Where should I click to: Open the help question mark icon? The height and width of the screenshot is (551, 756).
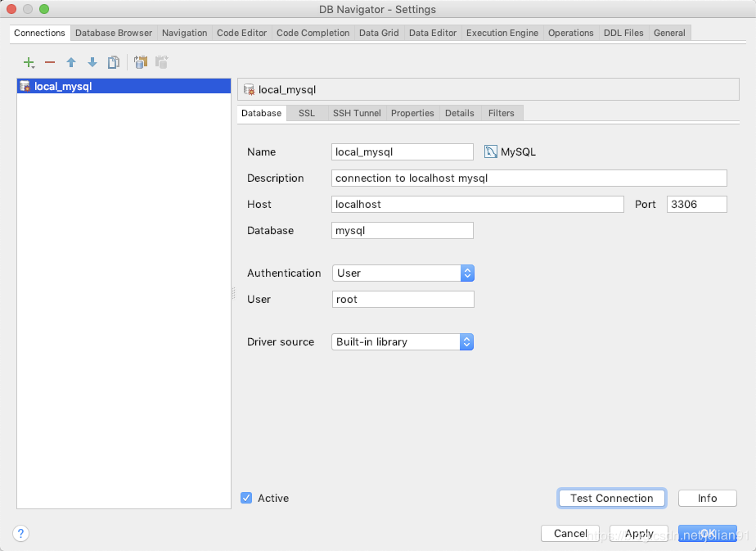[x=20, y=533]
